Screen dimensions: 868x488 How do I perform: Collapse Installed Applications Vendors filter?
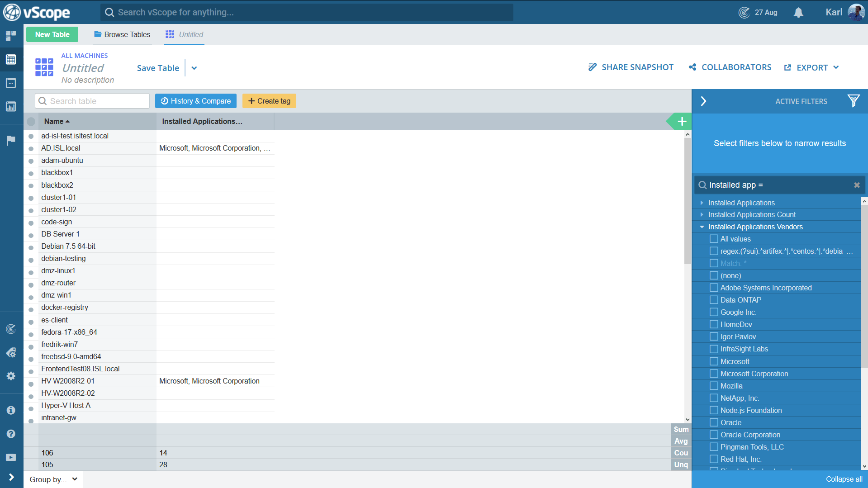[702, 227]
